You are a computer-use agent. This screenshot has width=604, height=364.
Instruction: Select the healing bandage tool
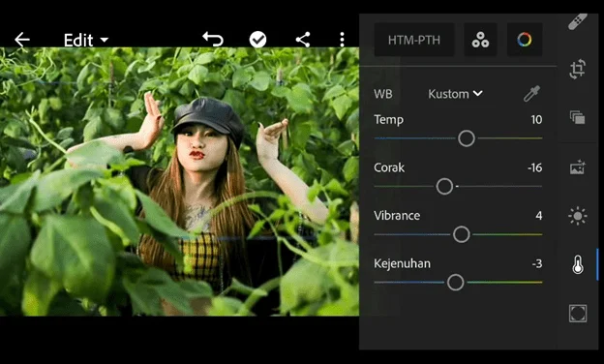click(578, 21)
